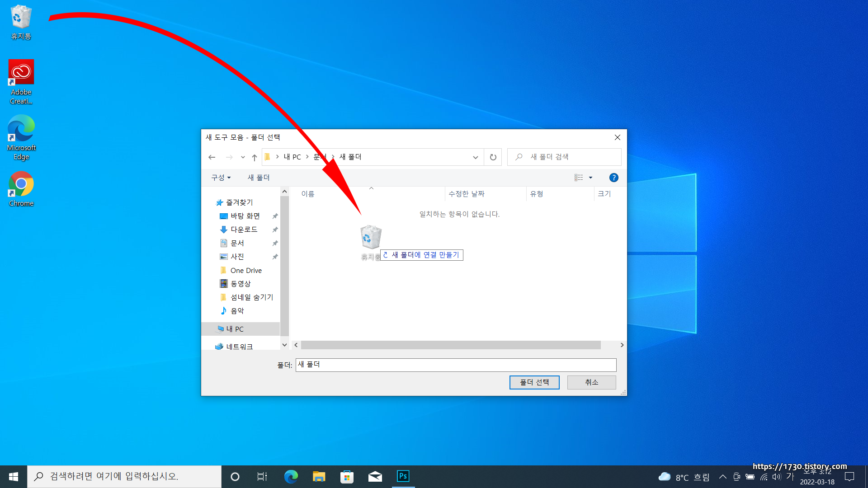868x488 pixels.
Task: Open the 구성 dropdown menu
Action: [x=221, y=178]
